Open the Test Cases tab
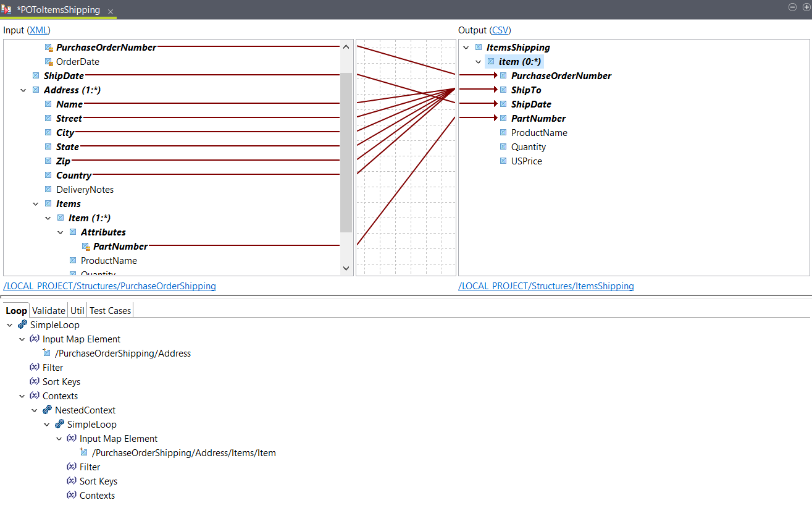Viewport: 812px width, 508px height. (x=109, y=310)
